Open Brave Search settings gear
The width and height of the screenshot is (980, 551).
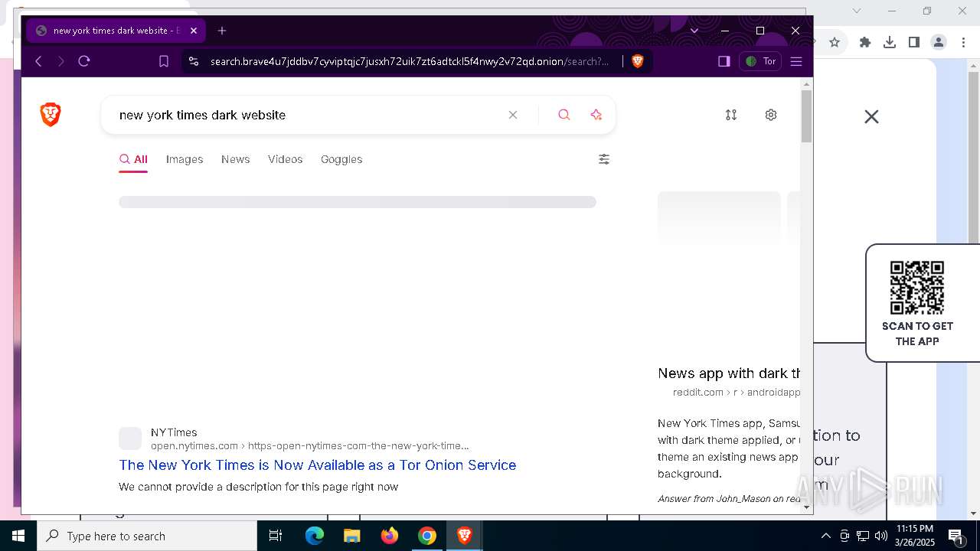pyautogui.click(x=771, y=115)
